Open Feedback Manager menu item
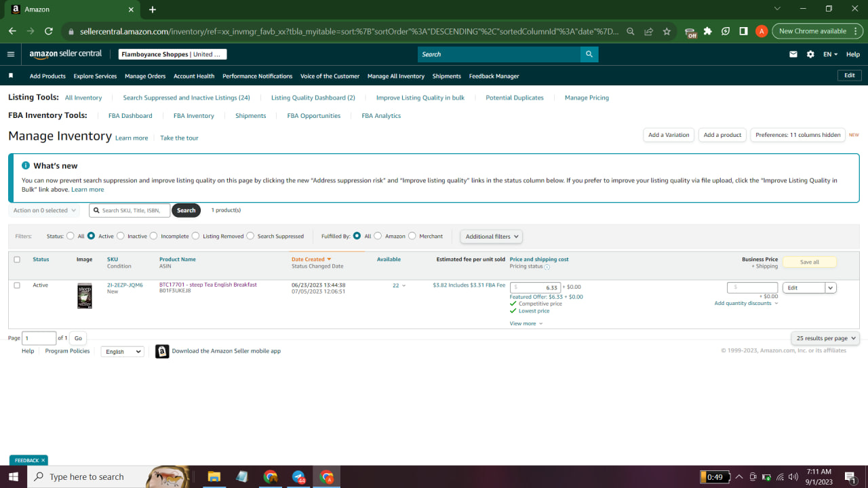868x488 pixels. (x=494, y=76)
